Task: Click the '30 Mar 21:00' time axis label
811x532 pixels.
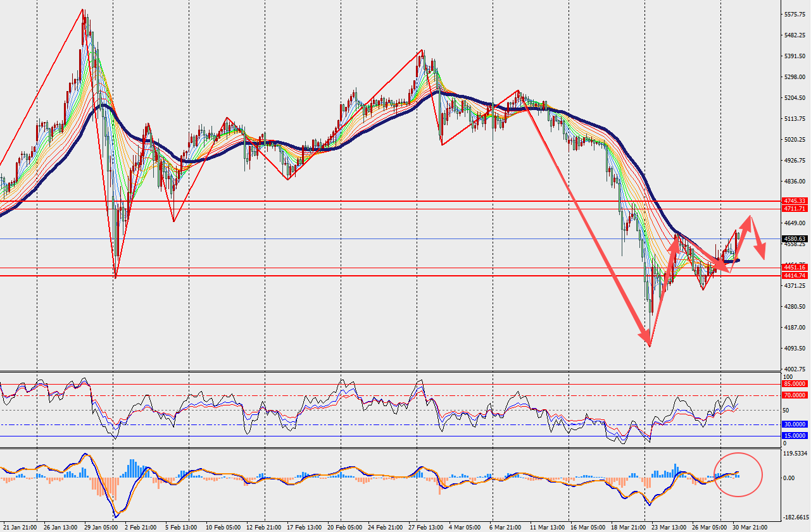Action: coord(751,527)
